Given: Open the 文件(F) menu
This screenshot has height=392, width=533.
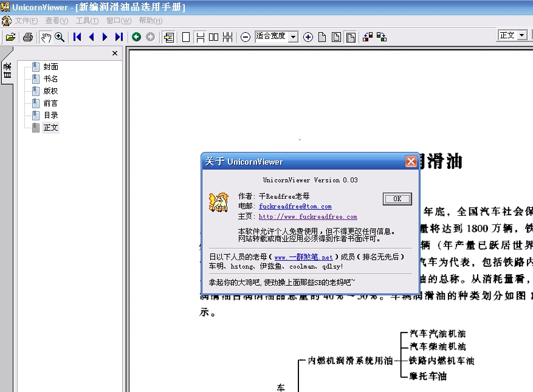Looking at the screenshot, I should tap(26, 21).
